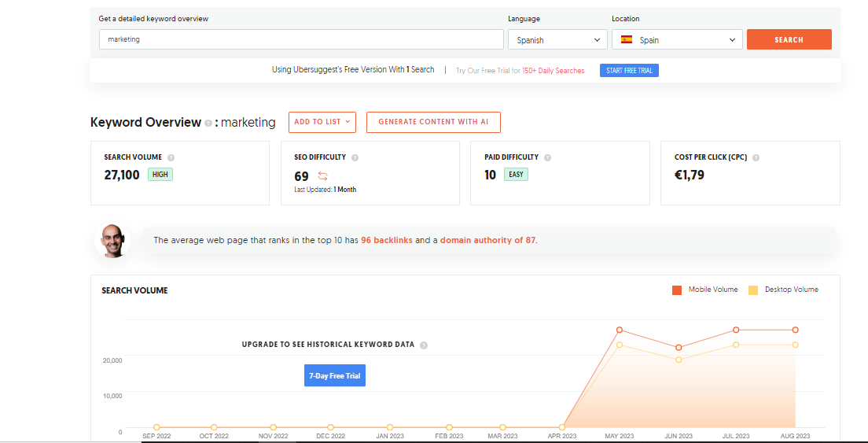The image size is (868, 443).
Task: Click the 20,000 y-axis label
Action: pyautogui.click(x=112, y=360)
